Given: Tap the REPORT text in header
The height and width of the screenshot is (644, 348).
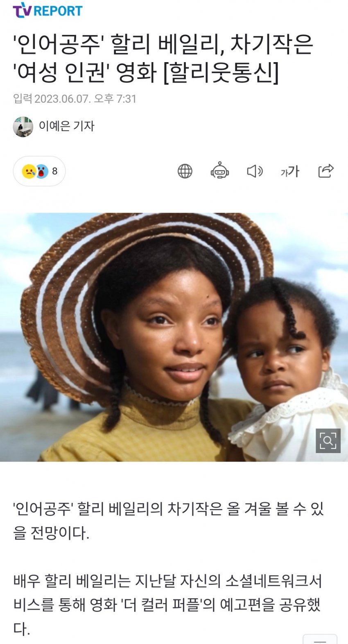Looking at the screenshot, I should [58, 11].
